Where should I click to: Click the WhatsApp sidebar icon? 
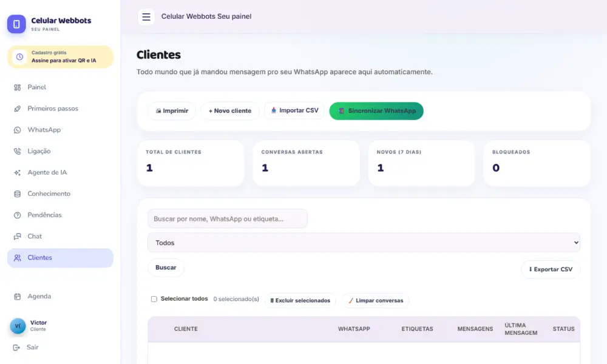tap(18, 130)
